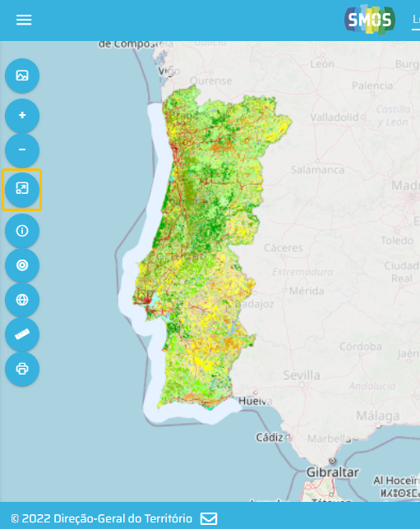Screen dimensions: 420x529
Task: Click the Palencia label on map
Action: pyautogui.click(x=372, y=85)
